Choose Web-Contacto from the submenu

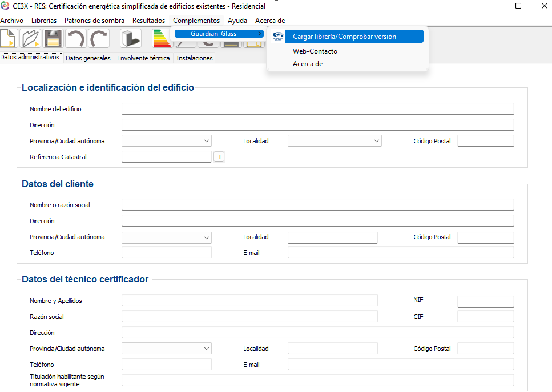315,51
